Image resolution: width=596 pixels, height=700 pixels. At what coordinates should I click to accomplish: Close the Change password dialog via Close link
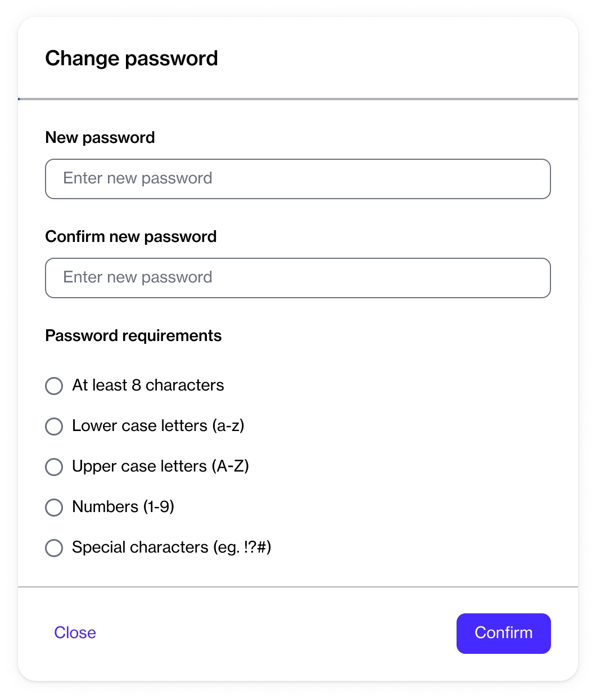[75, 632]
